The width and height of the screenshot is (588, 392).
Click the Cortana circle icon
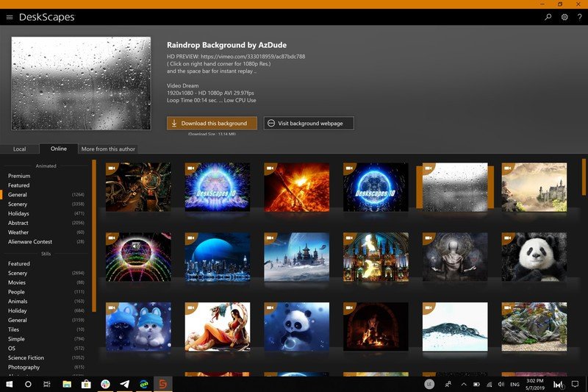click(x=28, y=384)
